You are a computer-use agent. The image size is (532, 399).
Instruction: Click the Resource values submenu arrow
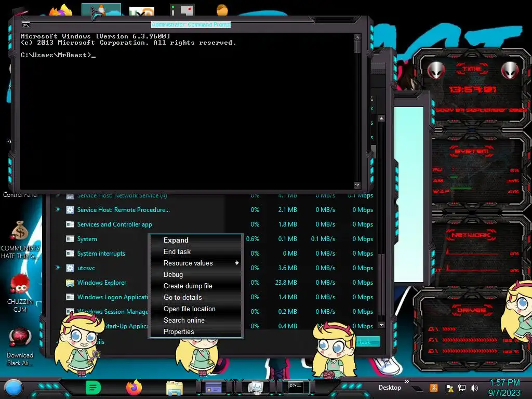click(236, 263)
